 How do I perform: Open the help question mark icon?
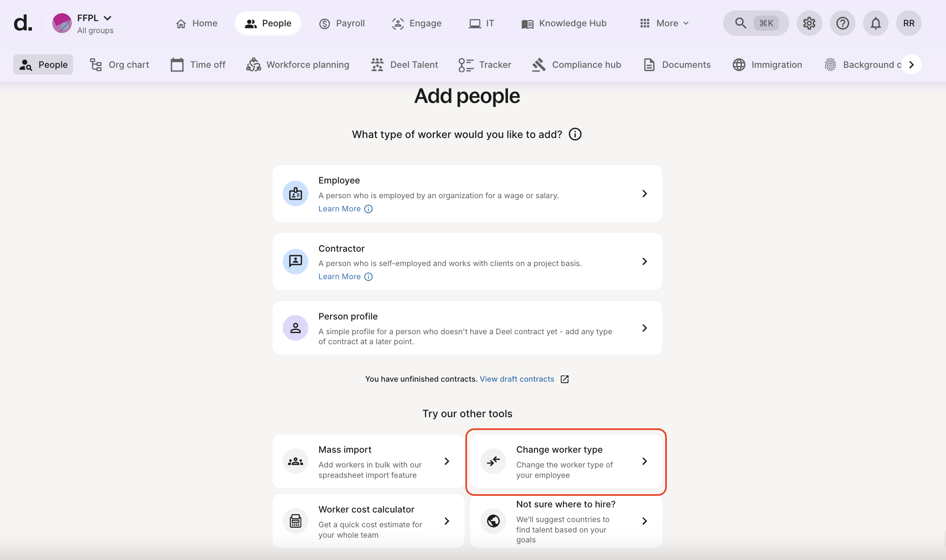842,23
